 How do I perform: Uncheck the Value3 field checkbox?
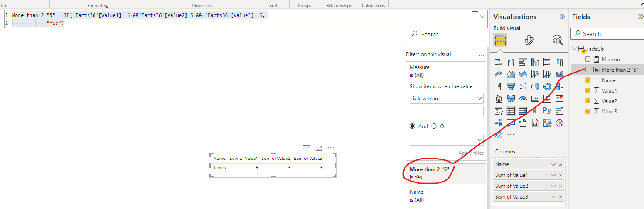(588, 111)
